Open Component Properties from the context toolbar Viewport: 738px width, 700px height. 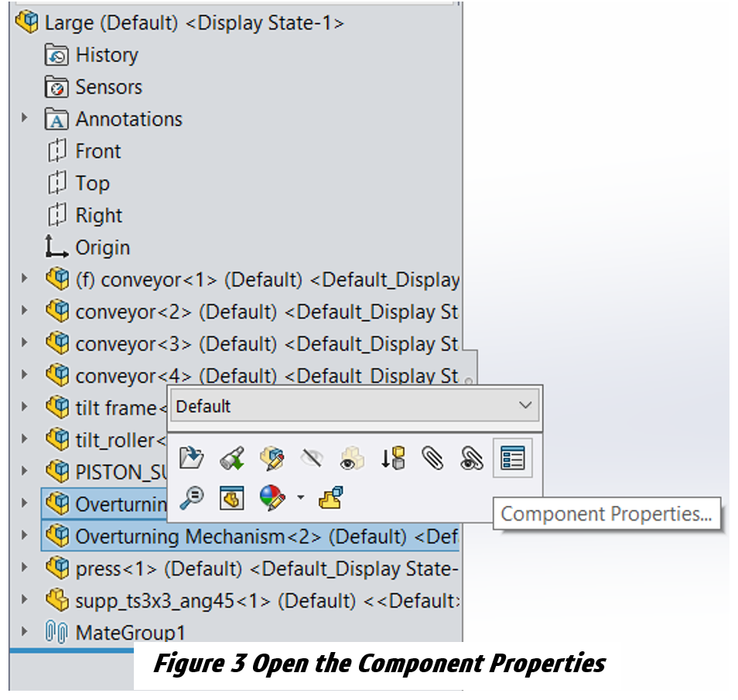tap(512, 459)
